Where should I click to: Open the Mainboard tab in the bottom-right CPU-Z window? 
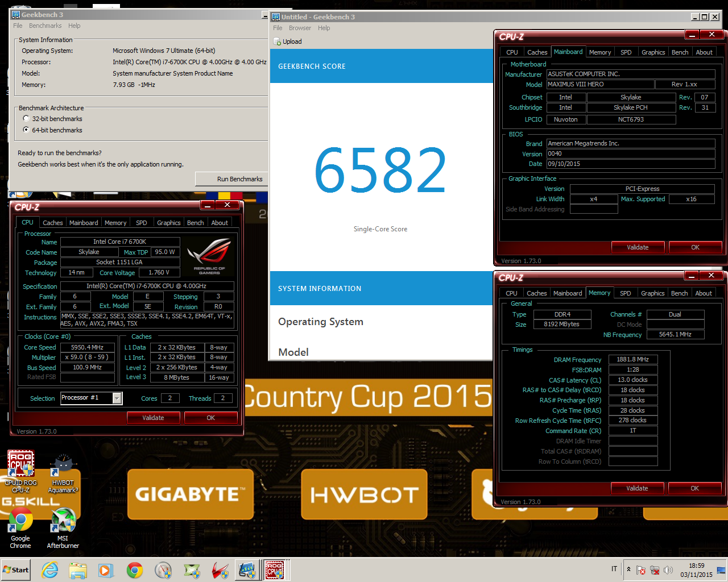(x=568, y=293)
